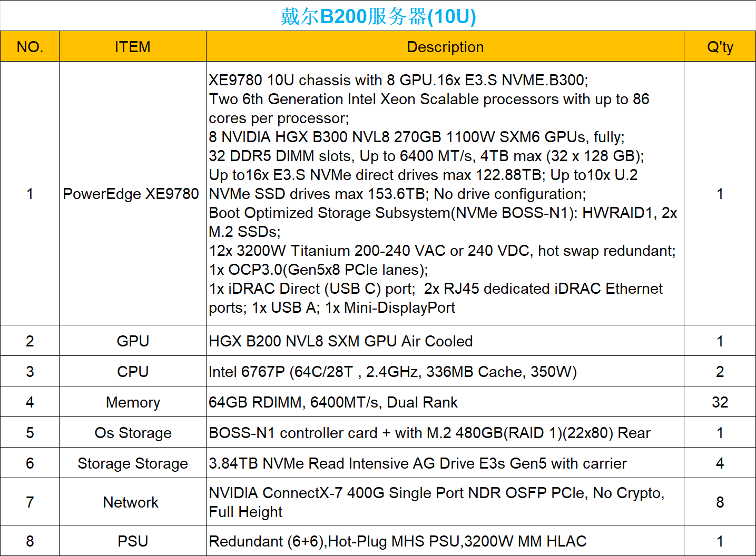Select the Storage Storage item cell
Viewport: 756px width, 556px height.
click(x=133, y=463)
